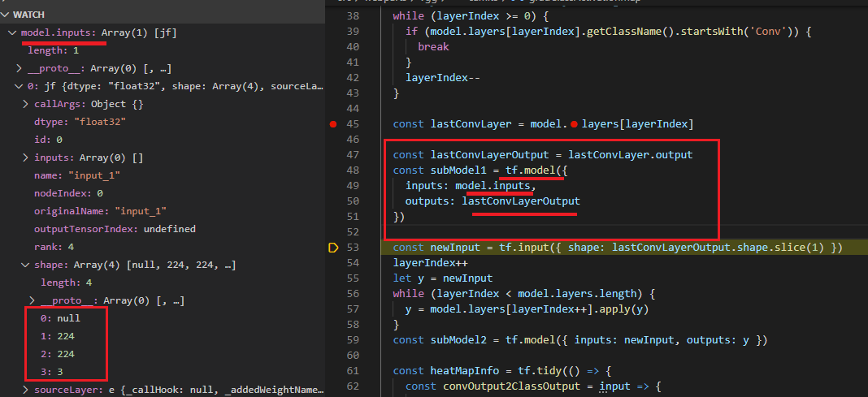
Task: Click 'heatMapInfo' on line 61
Action: click(x=464, y=371)
